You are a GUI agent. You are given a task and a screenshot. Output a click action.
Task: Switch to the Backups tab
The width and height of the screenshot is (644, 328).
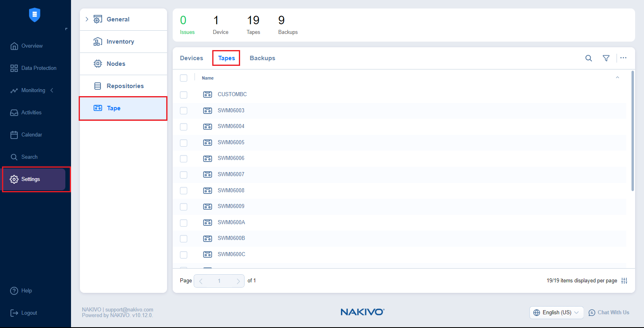[x=262, y=58]
